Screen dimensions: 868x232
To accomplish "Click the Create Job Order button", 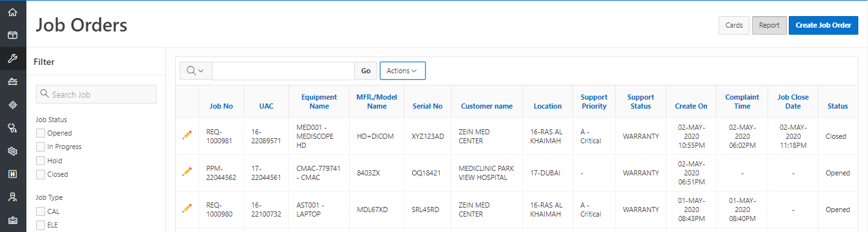I will click(x=824, y=25).
